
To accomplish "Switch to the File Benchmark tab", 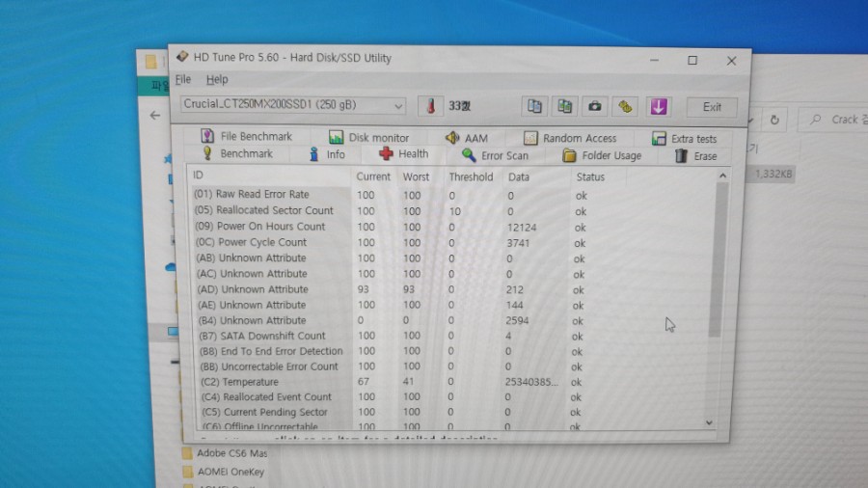I will (246, 136).
